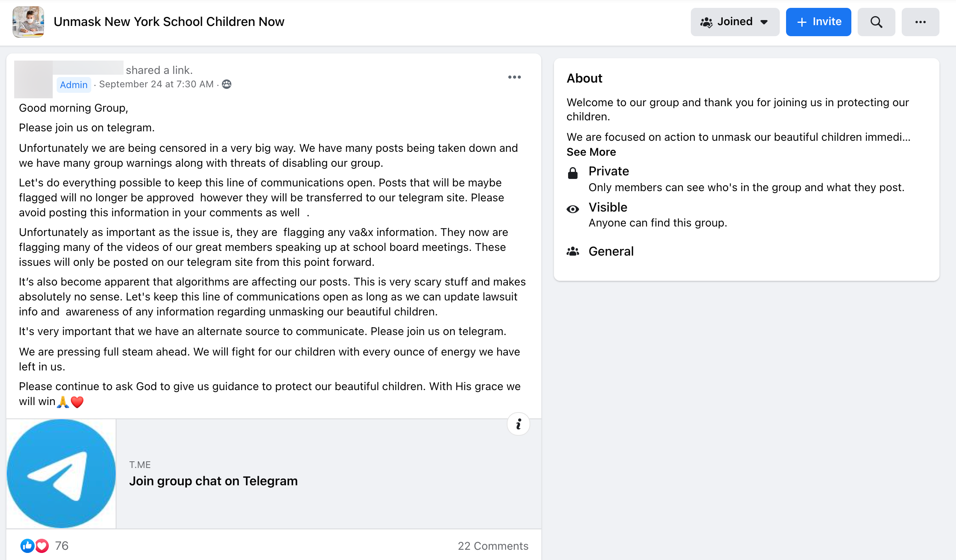Click the link info icon
The width and height of the screenshot is (956, 560).
pos(518,424)
